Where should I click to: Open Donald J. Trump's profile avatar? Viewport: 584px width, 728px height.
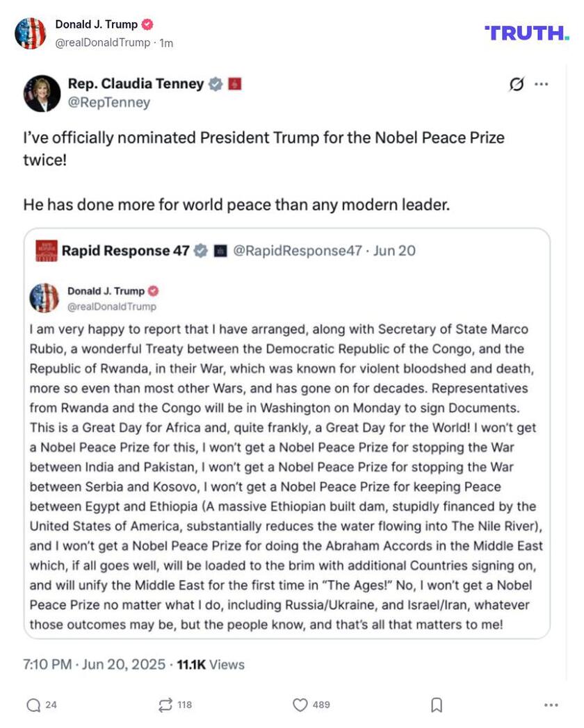[x=31, y=32]
